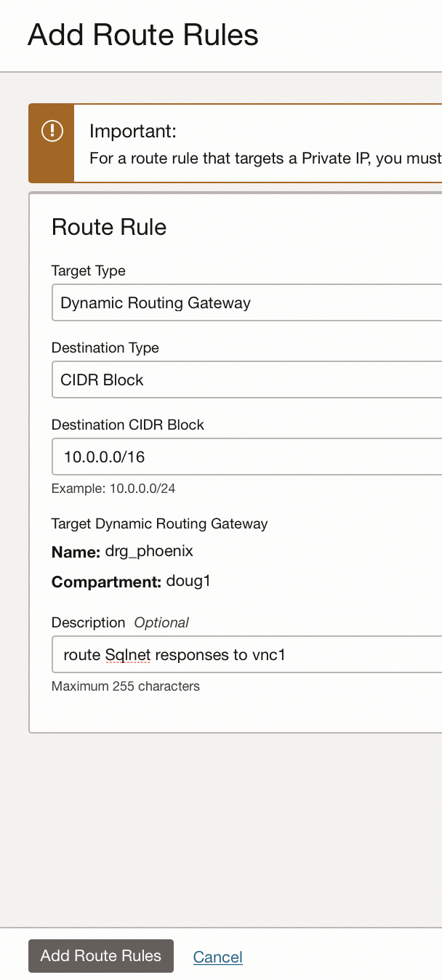Click the Important heading in the banner

pyautogui.click(x=133, y=132)
